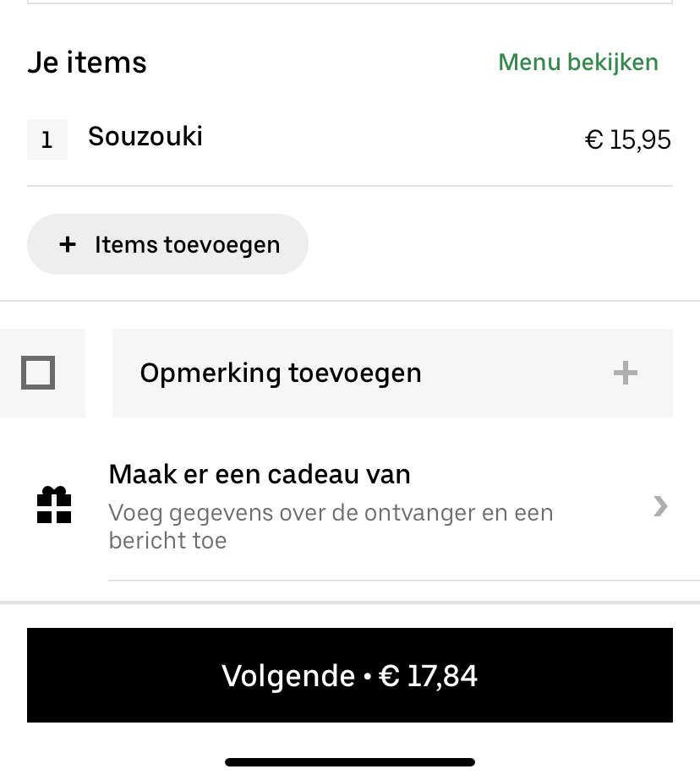Tap the Je items heading
Screen dimensions: 700x780
coord(87,63)
